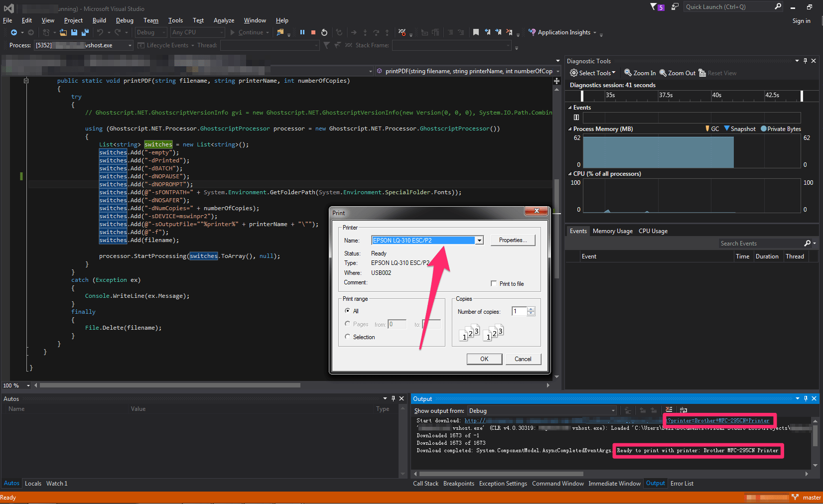
Task: Open the Show output from dropdown
Action: (x=613, y=411)
